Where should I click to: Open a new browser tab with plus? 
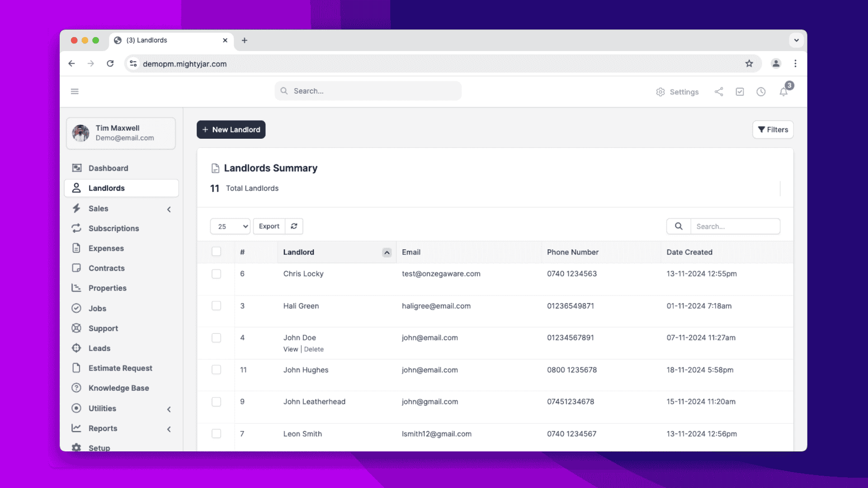point(245,40)
